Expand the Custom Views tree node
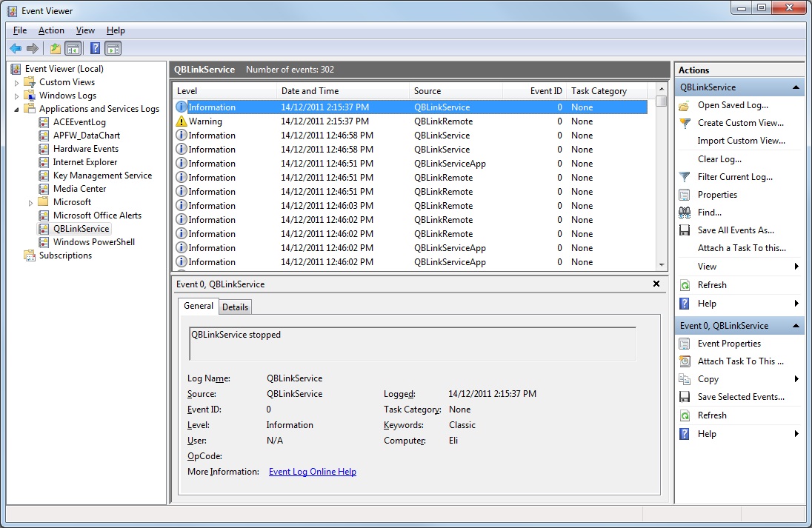This screenshot has height=528, width=812. [16, 83]
